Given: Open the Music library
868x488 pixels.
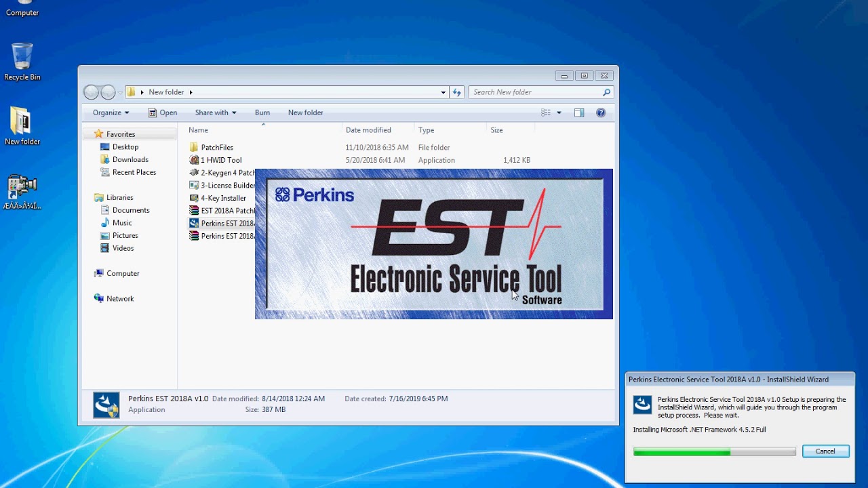Looking at the screenshot, I should pyautogui.click(x=121, y=223).
